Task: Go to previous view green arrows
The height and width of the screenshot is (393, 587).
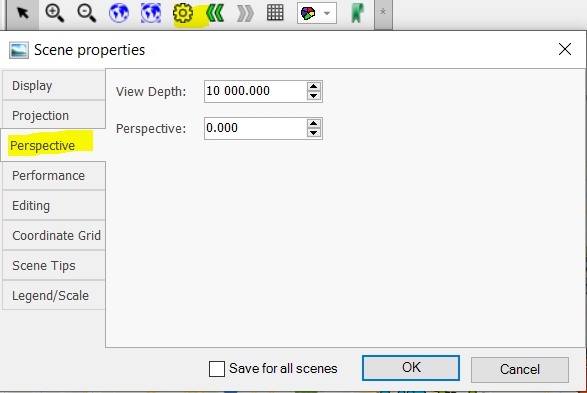Action: coord(215,13)
